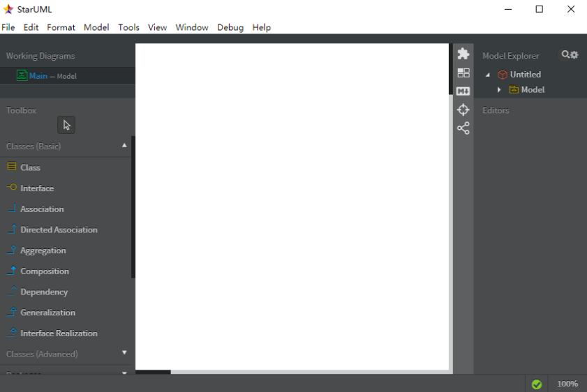The width and height of the screenshot is (587, 392).
Task: Open Model Explorer gear settings
Action: click(574, 55)
